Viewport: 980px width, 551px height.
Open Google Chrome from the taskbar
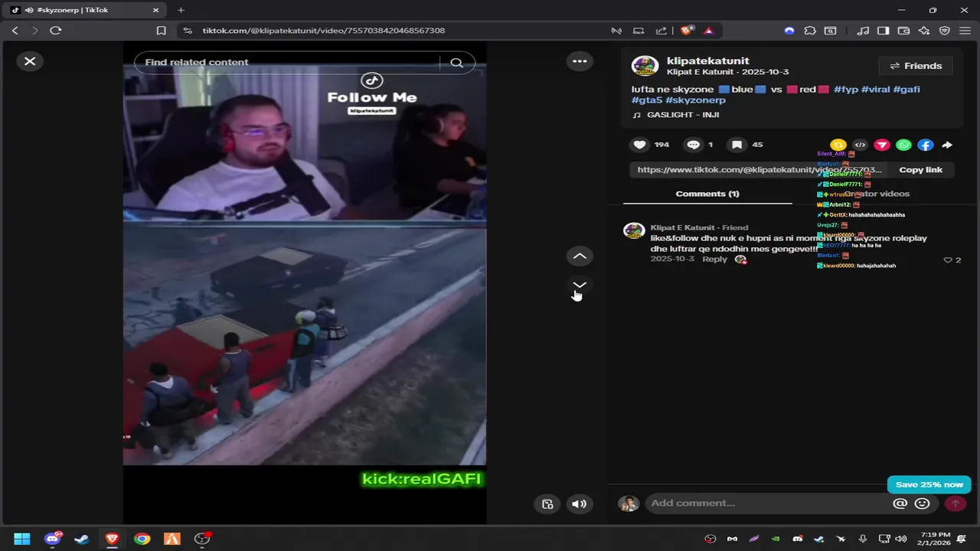click(x=142, y=539)
